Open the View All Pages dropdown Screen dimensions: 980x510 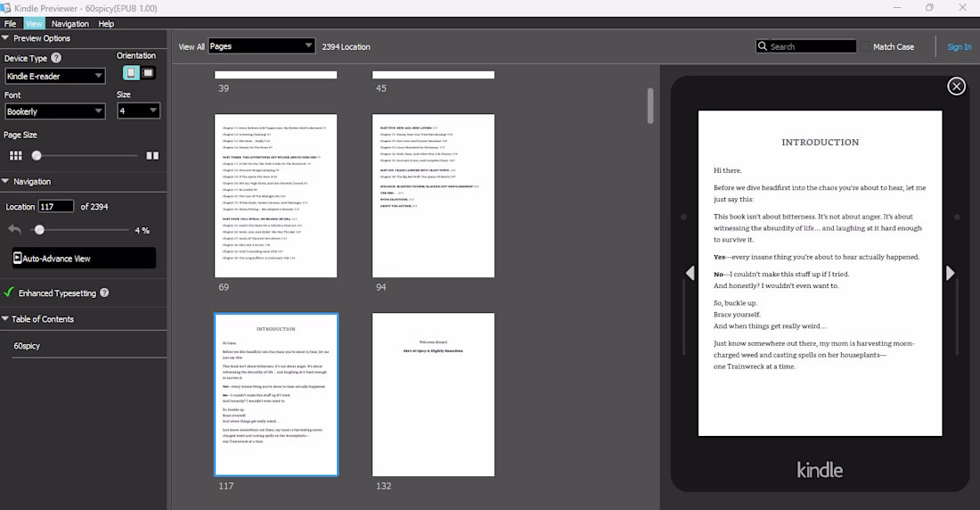[x=261, y=45]
